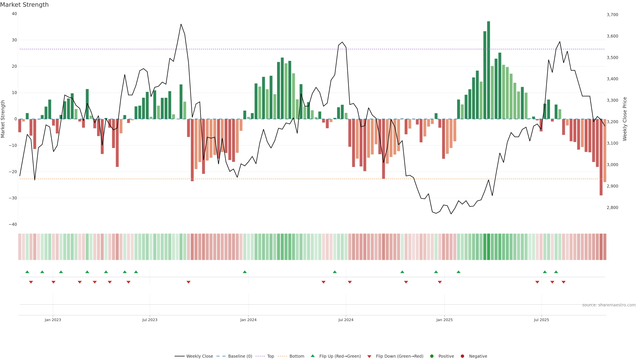Click the source sharemaestro.com text
The width and height of the screenshot is (644, 362).
(x=609, y=305)
